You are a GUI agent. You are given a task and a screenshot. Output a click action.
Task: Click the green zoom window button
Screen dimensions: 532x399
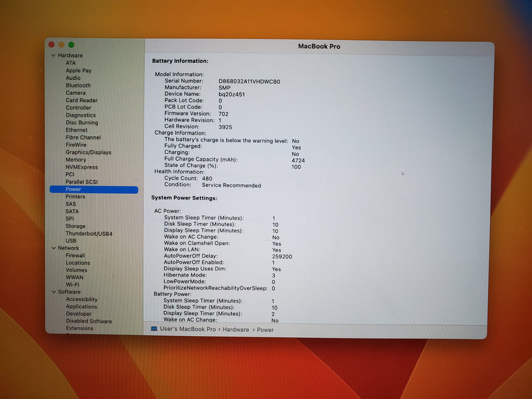tap(71, 44)
